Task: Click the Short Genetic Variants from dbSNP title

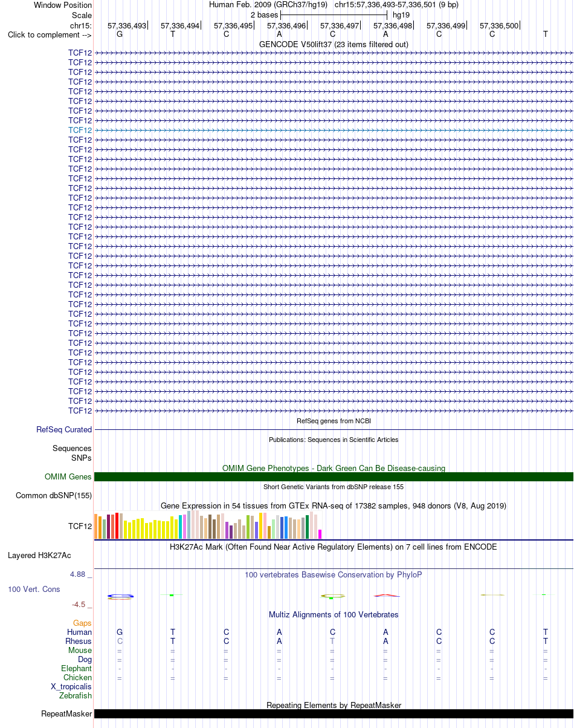Action: pyautogui.click(x=334, y=487)
